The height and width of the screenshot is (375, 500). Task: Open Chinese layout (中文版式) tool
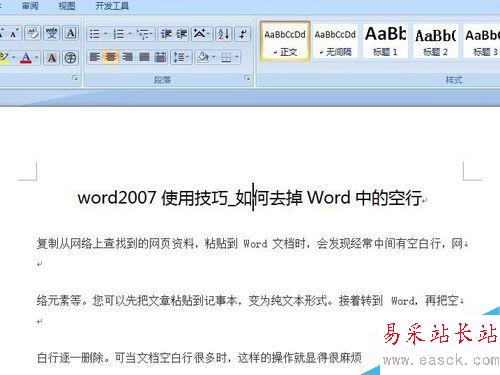[x=202, y=34]
